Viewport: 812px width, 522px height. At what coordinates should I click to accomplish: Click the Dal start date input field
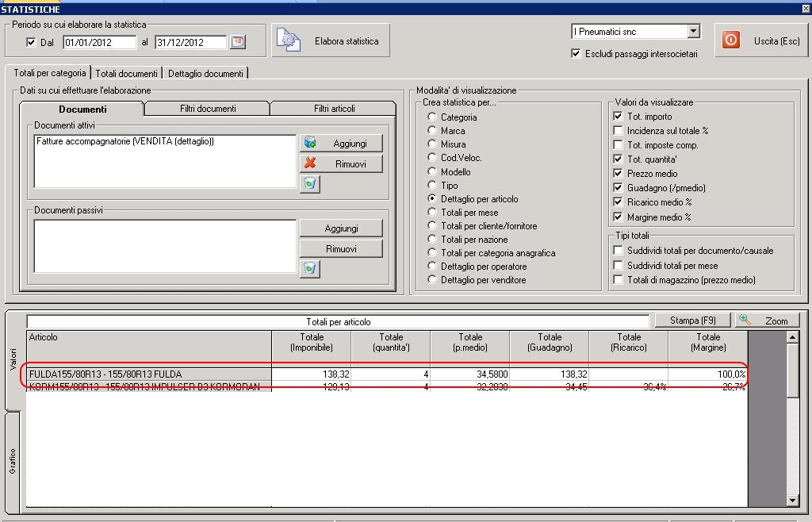99,42
